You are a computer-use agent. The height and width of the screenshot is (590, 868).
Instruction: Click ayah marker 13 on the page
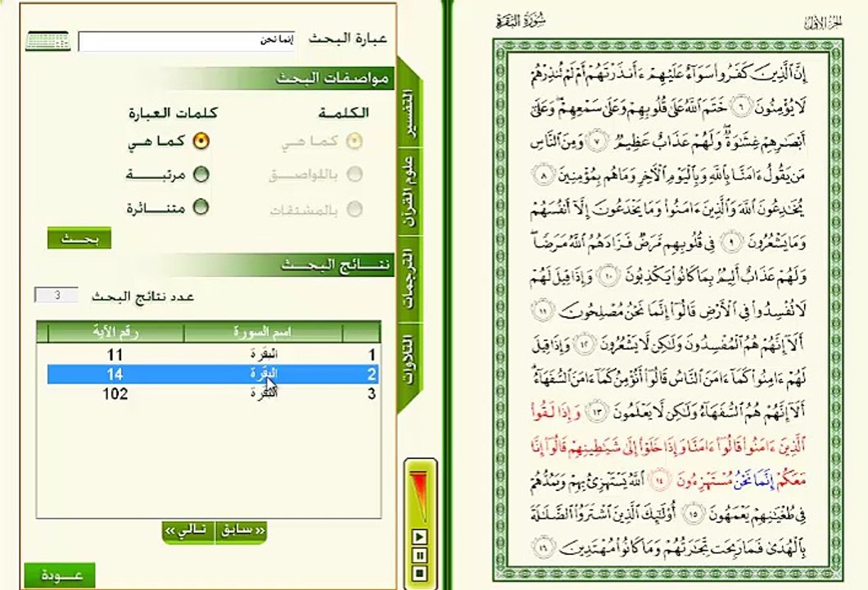(x=597, y=412)
